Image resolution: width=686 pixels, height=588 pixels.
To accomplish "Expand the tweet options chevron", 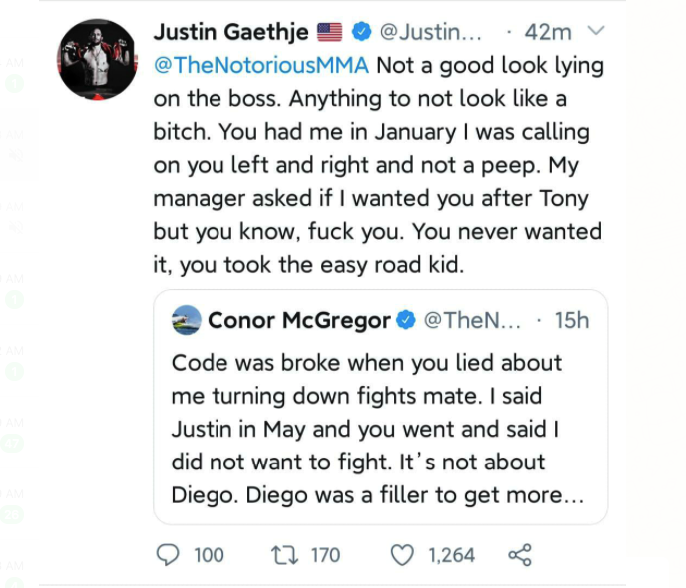I will tap(597, 32).
